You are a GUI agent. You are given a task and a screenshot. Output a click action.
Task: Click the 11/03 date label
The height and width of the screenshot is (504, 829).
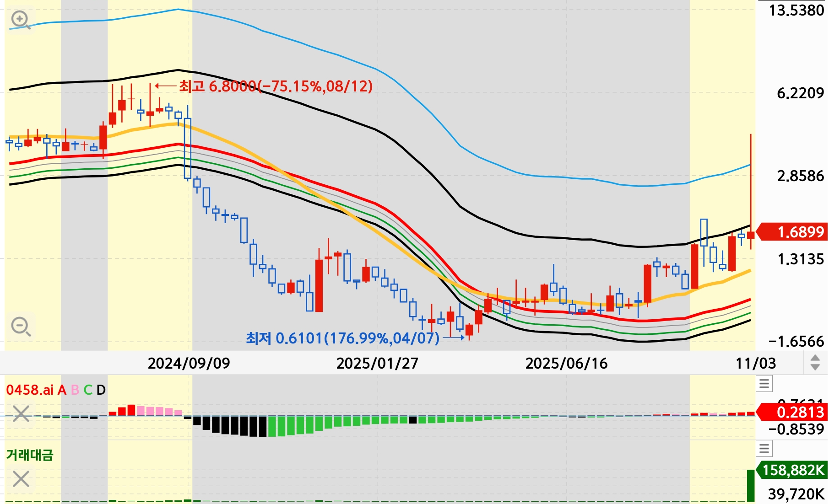click(756, 363)
